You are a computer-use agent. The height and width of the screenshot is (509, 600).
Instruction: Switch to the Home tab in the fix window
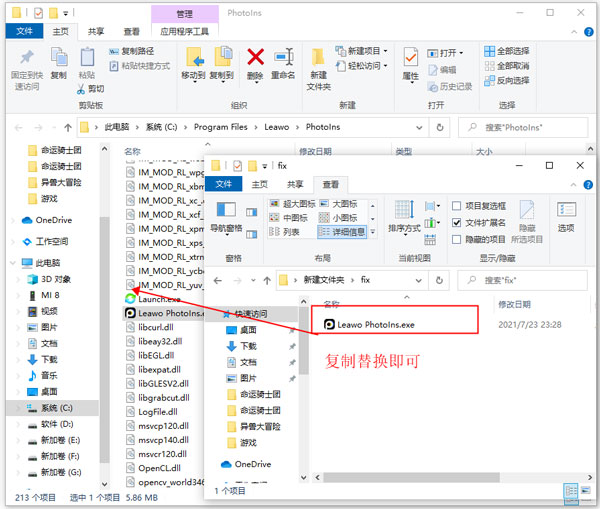(x=259, y=184)
